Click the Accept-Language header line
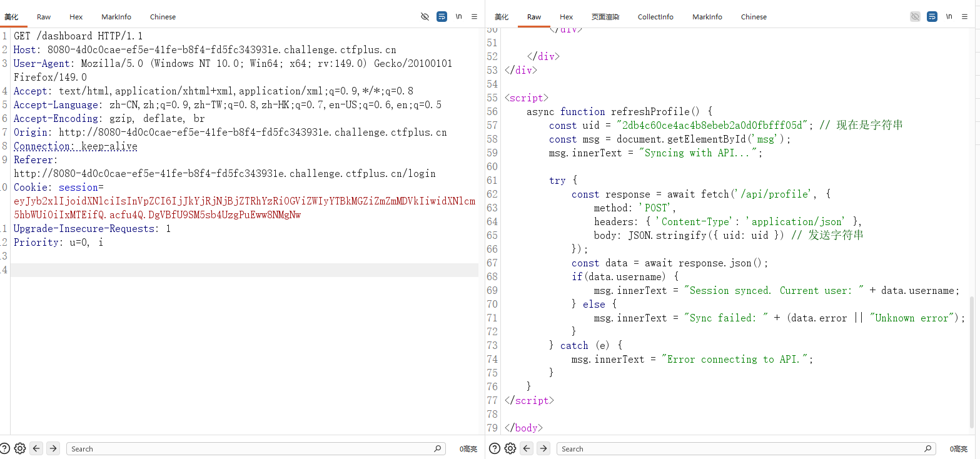 click(x=228, y=105)
